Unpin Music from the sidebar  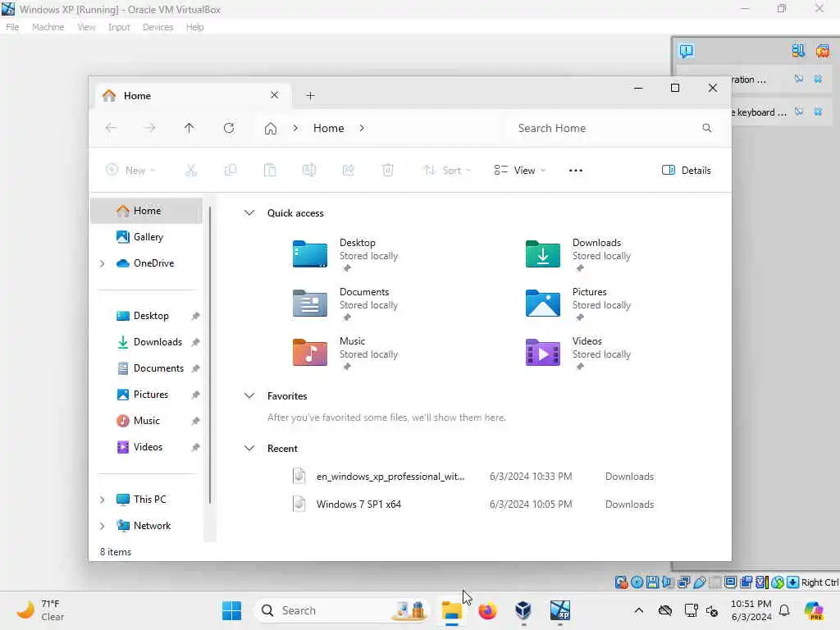[195, 421]
